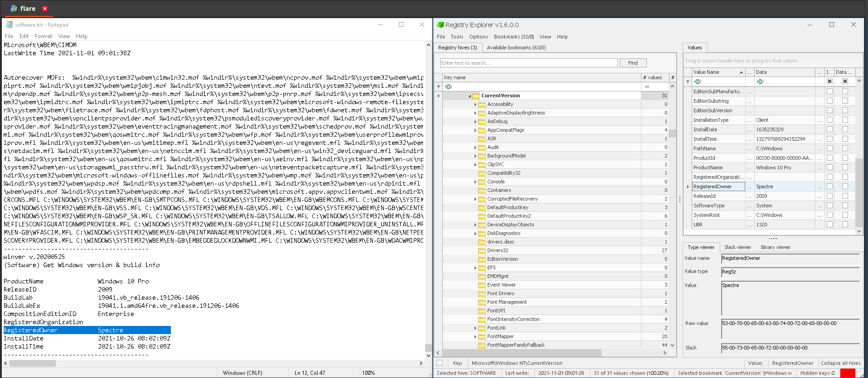Screen dimensions: 868x378
Task: Toggle first checkbox in RegisteredOwner row
Action: (829, 187)
